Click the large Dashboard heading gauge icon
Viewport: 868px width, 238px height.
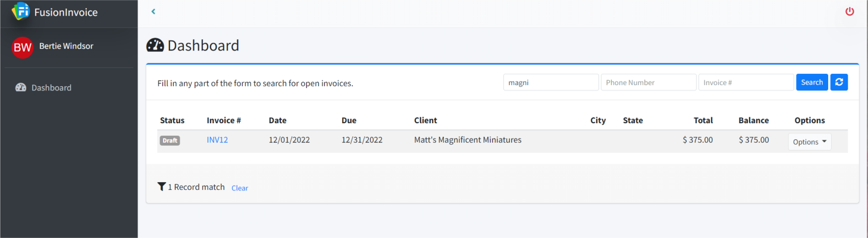tap(155, 45)
